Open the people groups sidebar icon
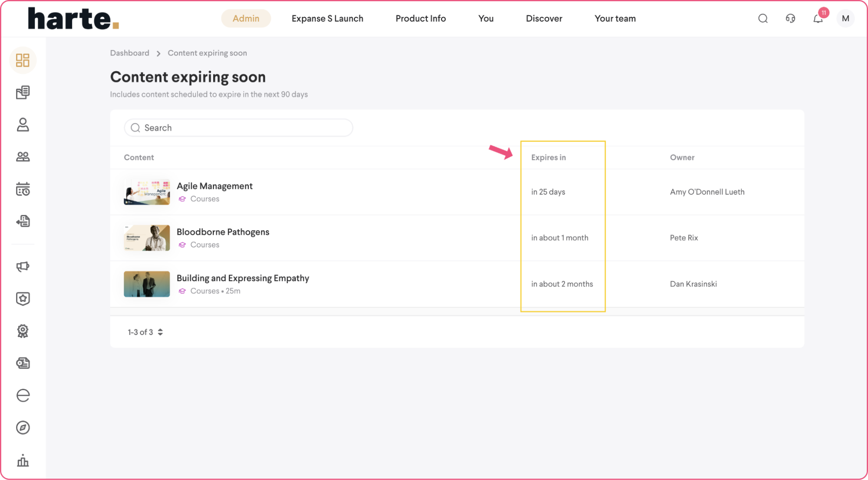 [x=23, y=157]
